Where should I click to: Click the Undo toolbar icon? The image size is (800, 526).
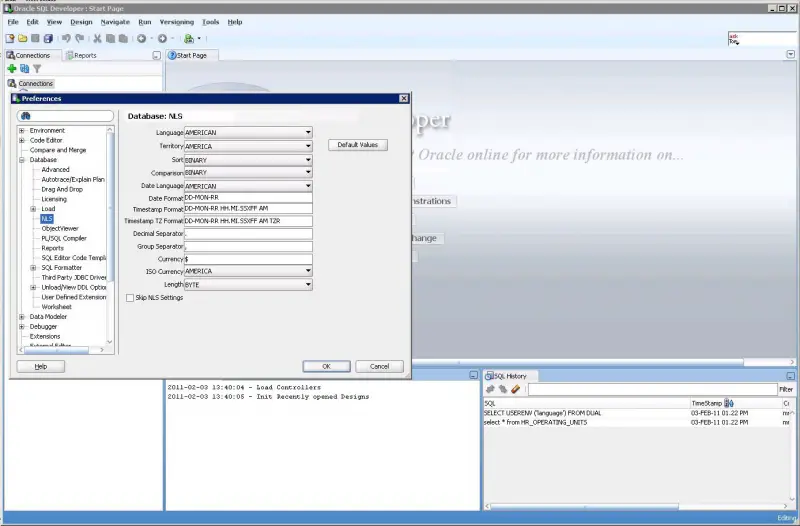tap(66, 39)
